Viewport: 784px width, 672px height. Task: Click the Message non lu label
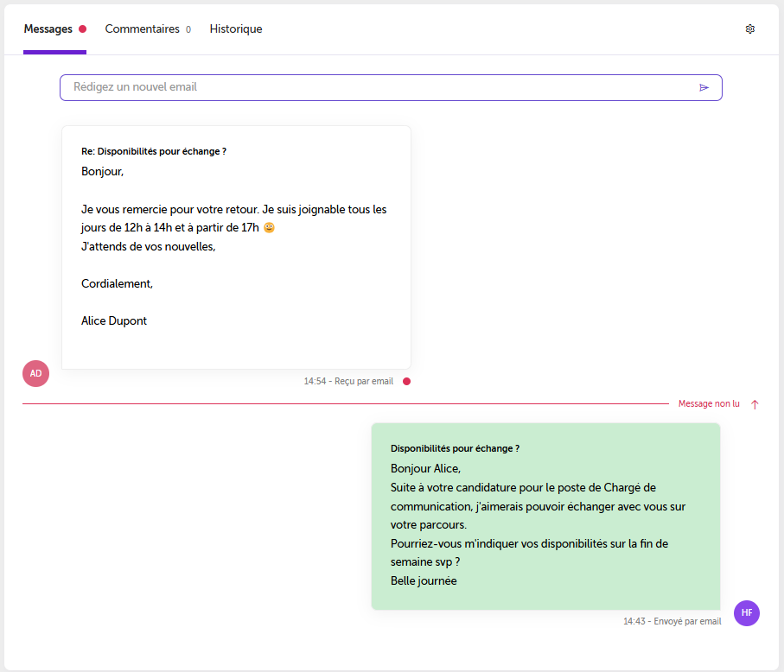click(x=709, y=403)
